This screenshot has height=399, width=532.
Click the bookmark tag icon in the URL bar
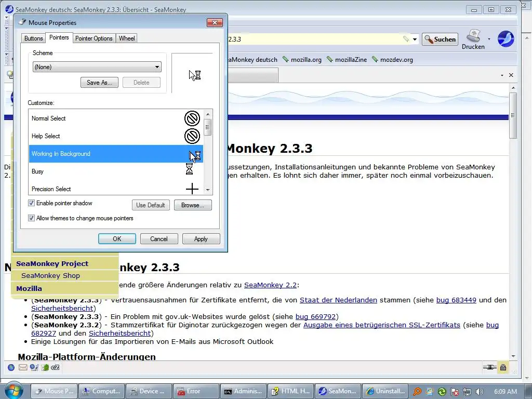pos(406,38)
